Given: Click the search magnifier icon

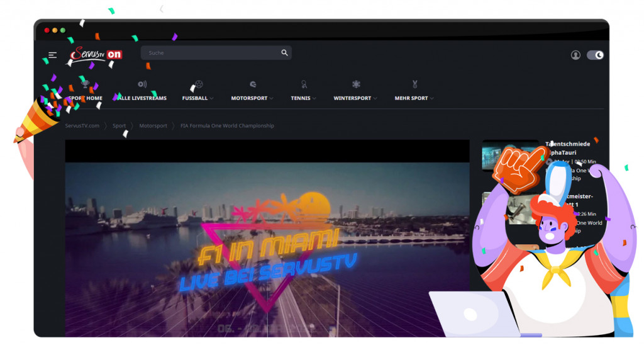Looking at the screenshot, I should tap(284, 53).
